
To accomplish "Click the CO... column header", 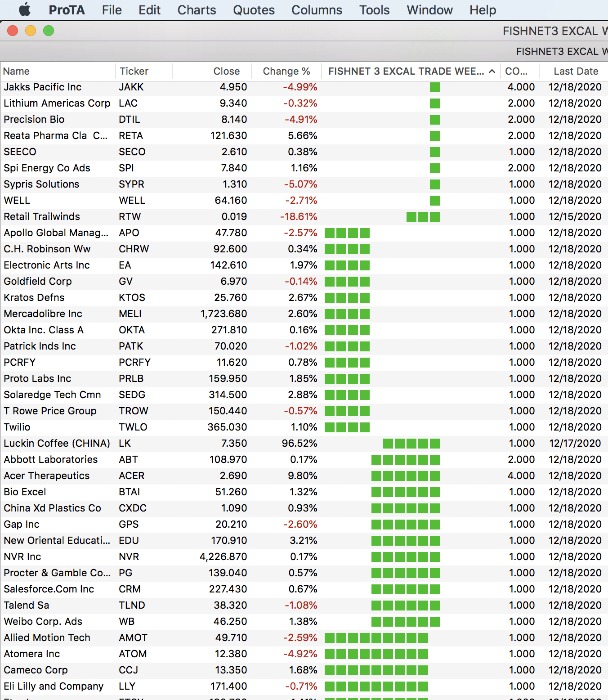I will click(x=520, y=71).
